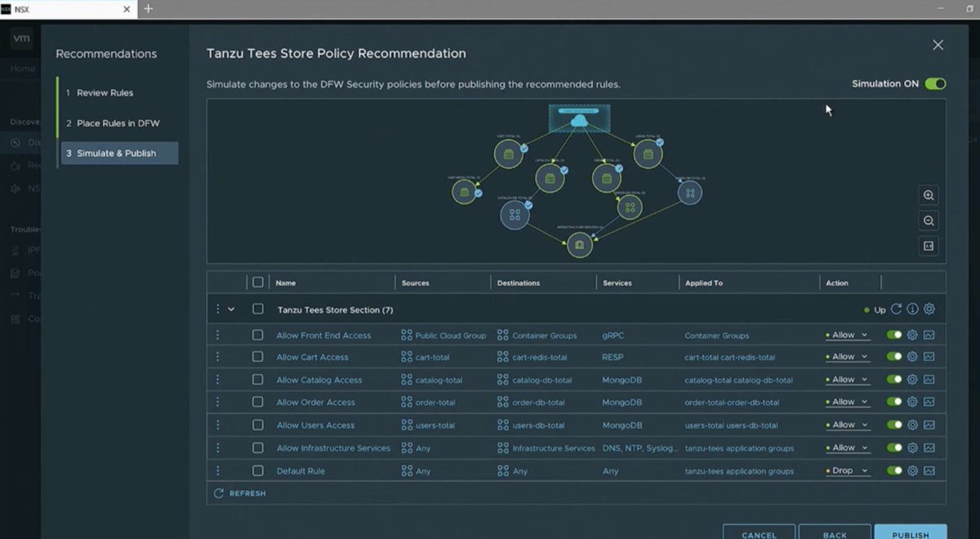Open settings gear for Allow Front End Access
Viewport: 980px width, 539px height.
(912, 335)
